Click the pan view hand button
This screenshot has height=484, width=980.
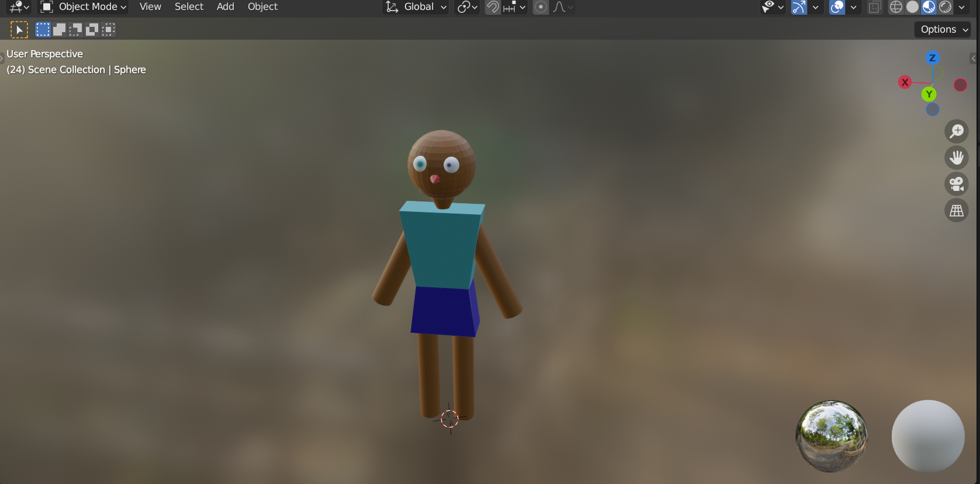tap(957, 158)
